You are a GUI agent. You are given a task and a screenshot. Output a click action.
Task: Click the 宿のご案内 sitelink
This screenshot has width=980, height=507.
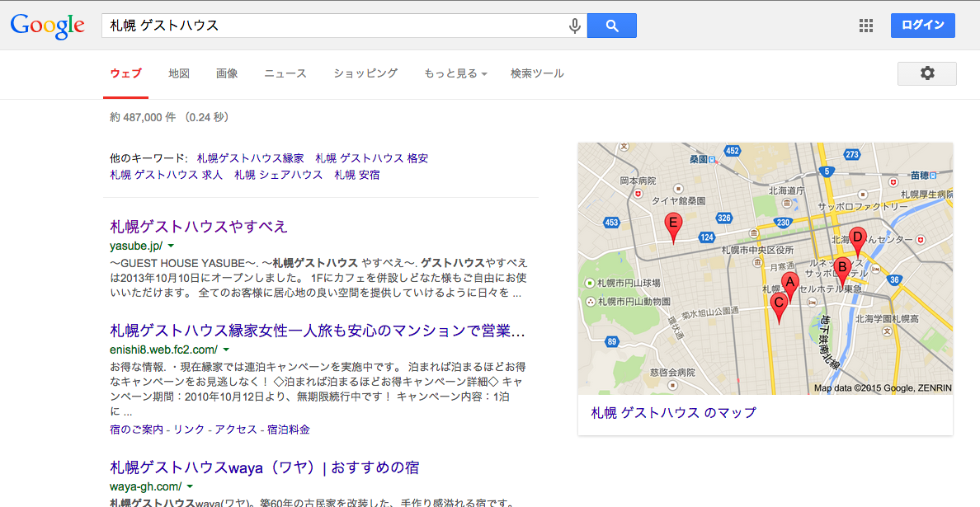(x=136, y=430)
